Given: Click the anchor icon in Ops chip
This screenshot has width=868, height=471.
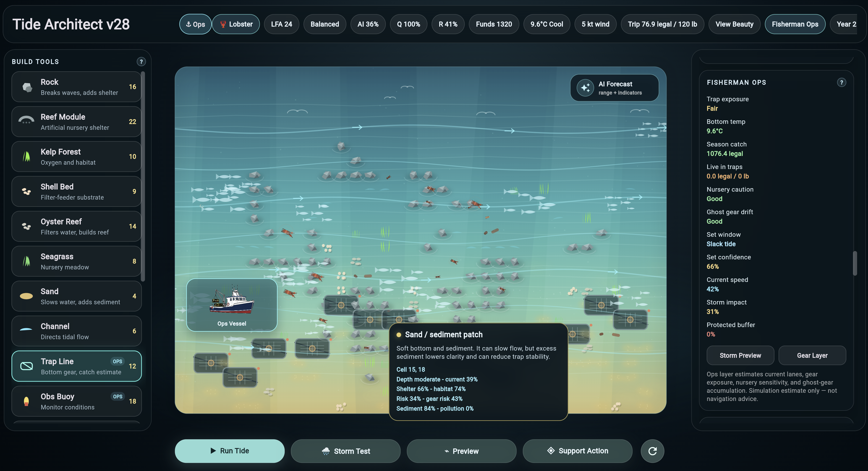Looking at the screenshot, I should click(188, 24).
